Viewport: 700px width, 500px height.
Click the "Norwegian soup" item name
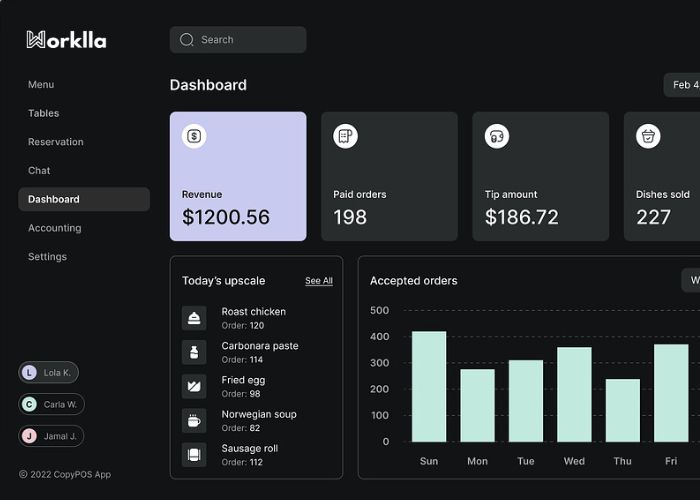click(259, 414)
